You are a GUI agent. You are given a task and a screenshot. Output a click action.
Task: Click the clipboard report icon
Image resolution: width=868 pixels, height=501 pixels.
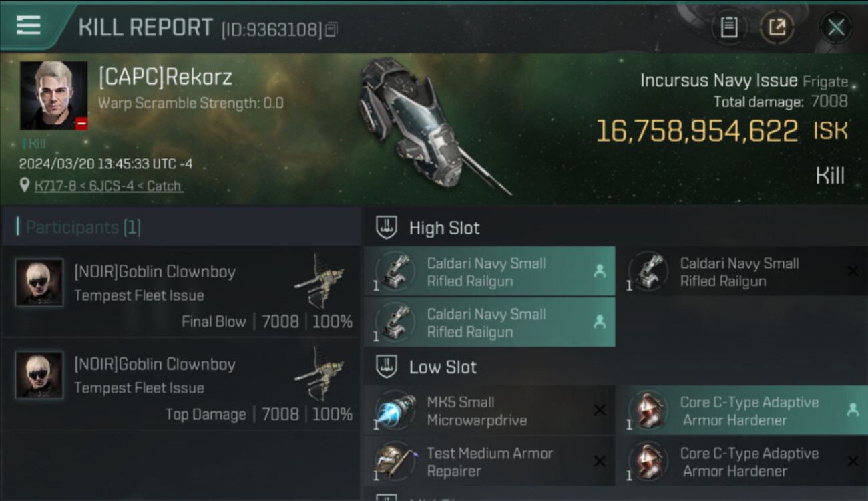tap(728, 27)
